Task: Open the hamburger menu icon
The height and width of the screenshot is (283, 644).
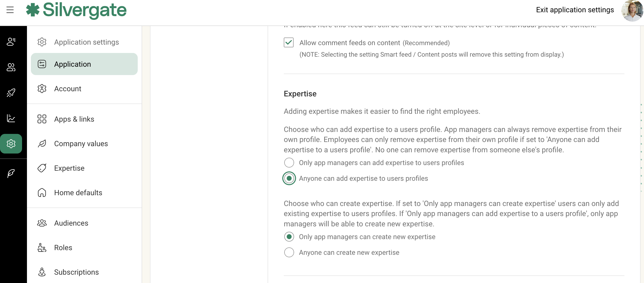Action: click(10, 10)
